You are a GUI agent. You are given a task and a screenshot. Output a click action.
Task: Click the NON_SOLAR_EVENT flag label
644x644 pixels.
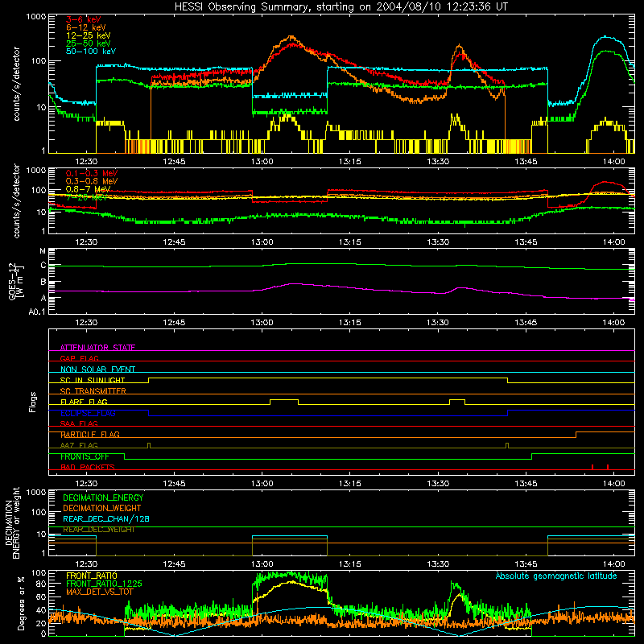[x=97, y=369]
